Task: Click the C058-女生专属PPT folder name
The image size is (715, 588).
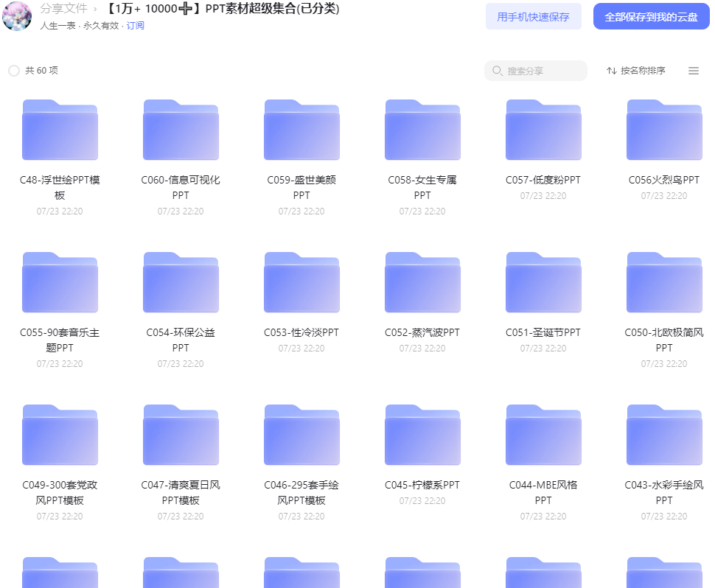Action: (422, 187)
